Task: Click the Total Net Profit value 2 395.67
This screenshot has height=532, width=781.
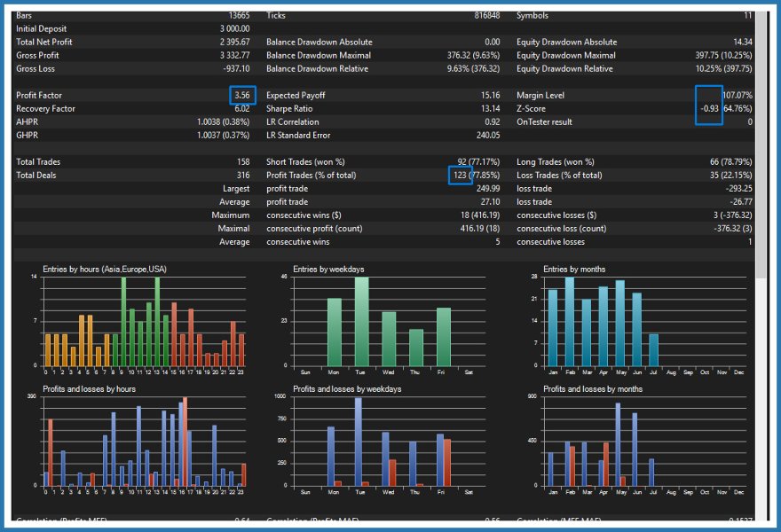Action: coord(234,42)
